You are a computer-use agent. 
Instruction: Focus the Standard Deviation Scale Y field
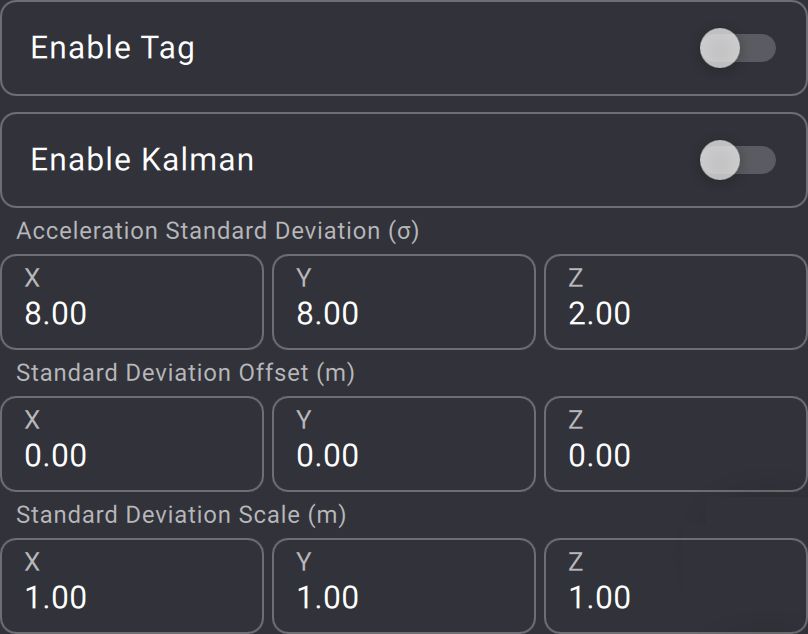click(404, 586)
